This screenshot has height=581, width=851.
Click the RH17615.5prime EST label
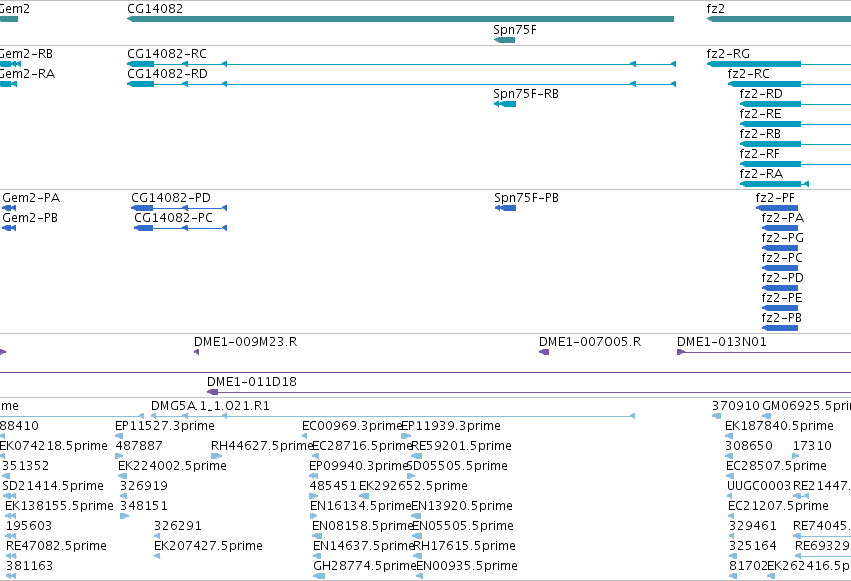tap(465, 547)
